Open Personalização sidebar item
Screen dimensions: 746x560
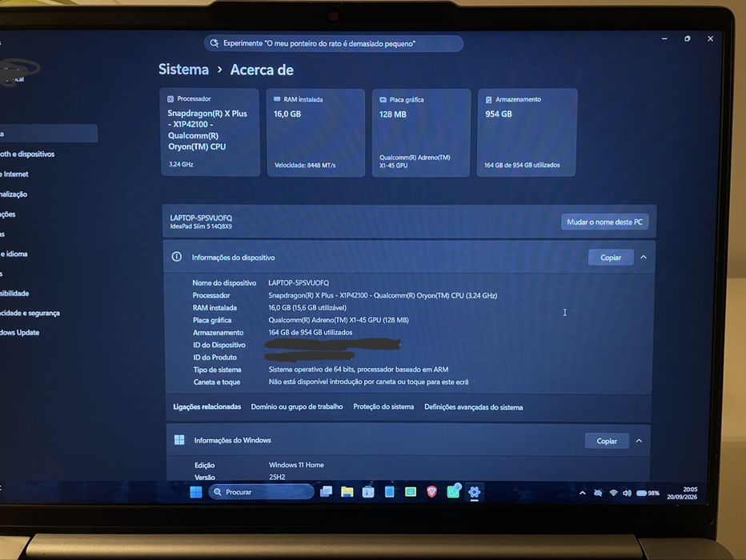(14, 194)
